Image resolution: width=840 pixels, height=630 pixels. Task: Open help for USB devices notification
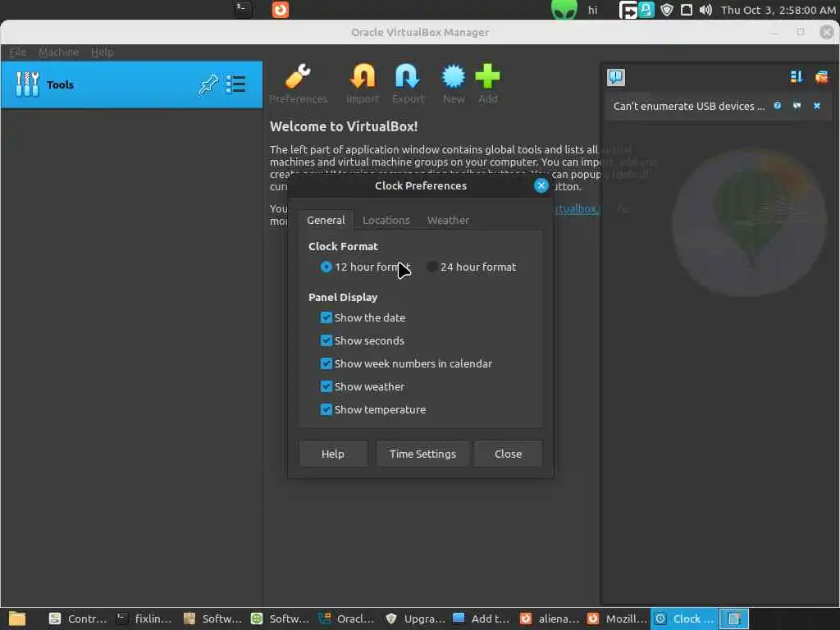pos(778,106)
